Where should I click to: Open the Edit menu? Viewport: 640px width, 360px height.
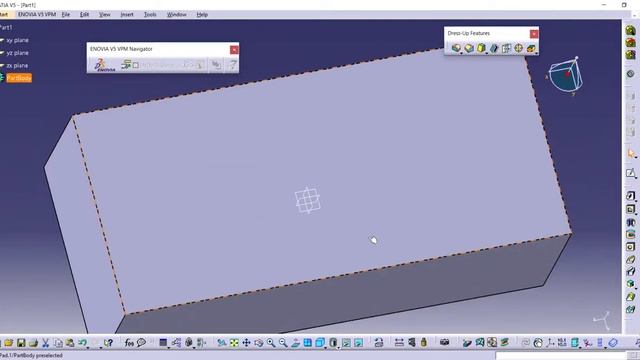coord(84,14)
